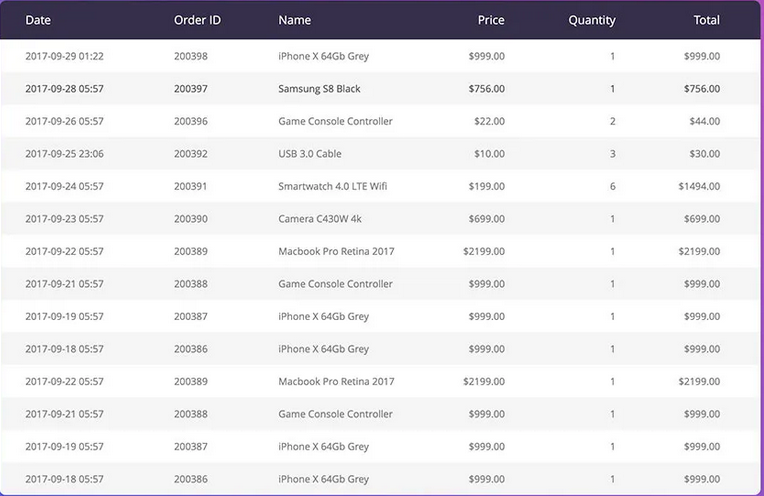
Task: Click date 2017-09-25 23:06
Action: pos(64,154)
